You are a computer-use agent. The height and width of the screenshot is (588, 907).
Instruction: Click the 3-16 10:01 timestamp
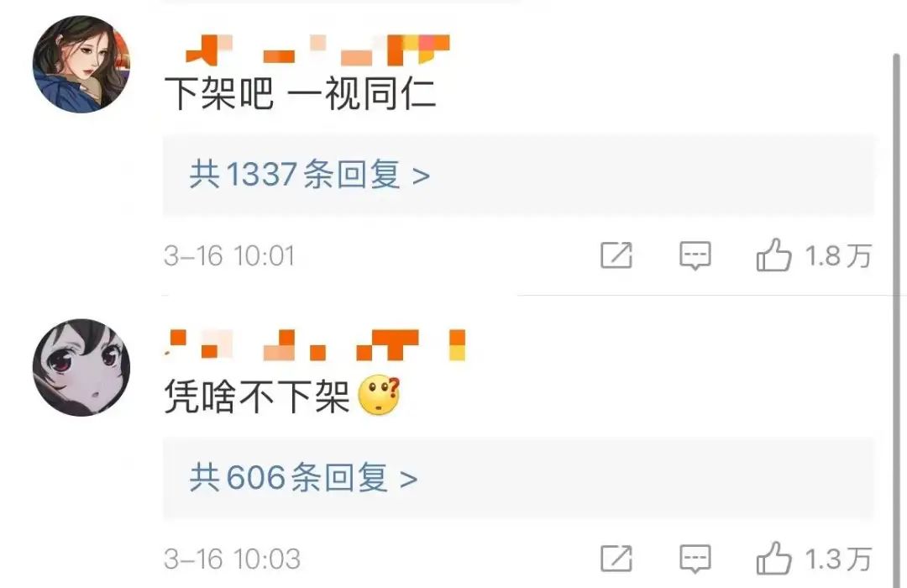pos(229,256)
